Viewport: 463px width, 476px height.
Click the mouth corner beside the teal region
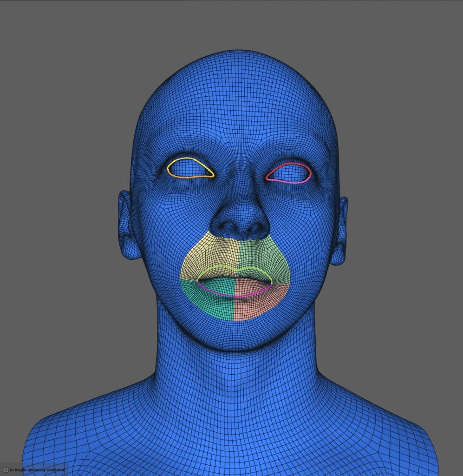click(x=198, y=281)
